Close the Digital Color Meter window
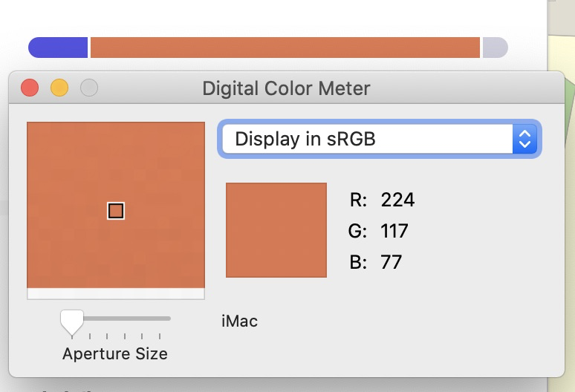 coord(30,88)
